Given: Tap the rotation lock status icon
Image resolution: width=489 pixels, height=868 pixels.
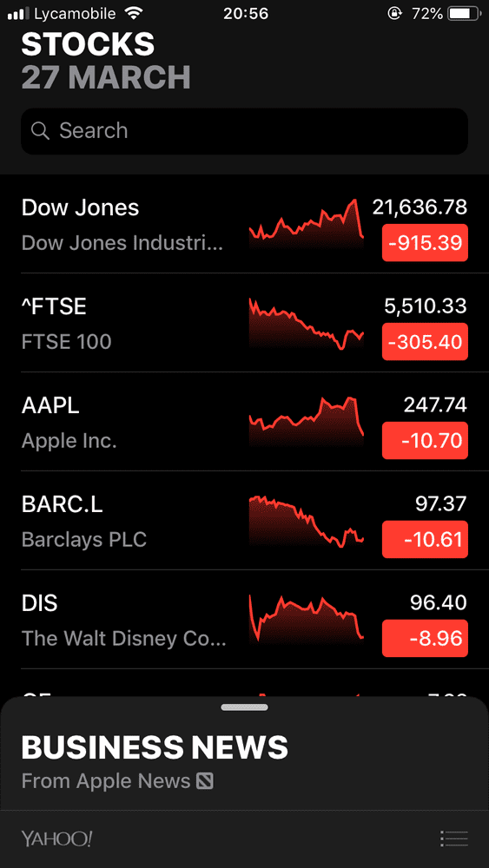Looking at the screenshot, I should pyautogui.click(x=394, y=13).
